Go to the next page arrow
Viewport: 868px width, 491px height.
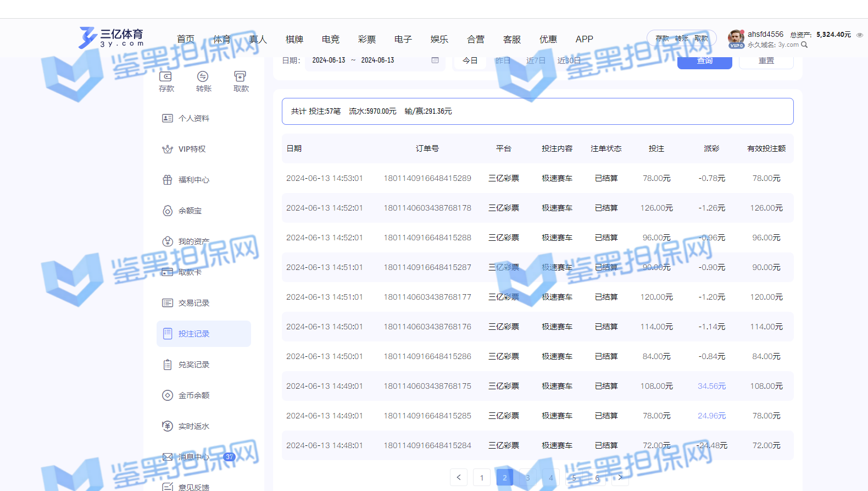(620, 477)
